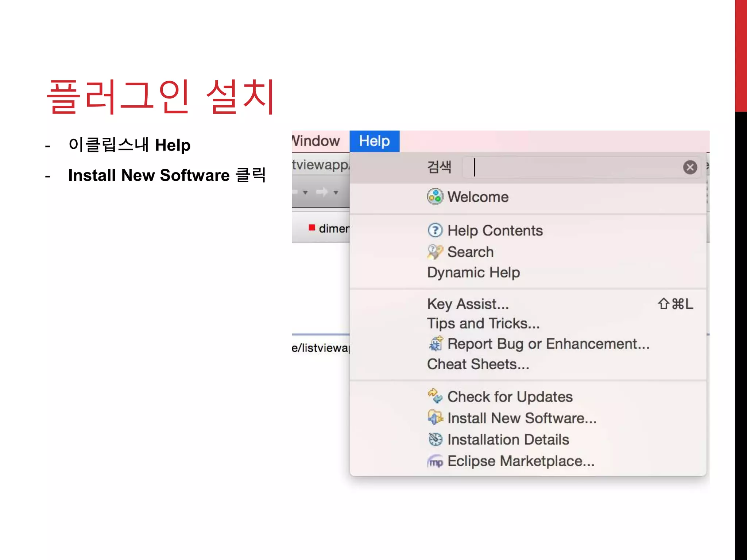Click the Help search input field
Image resolution: width=747 pixels, height=560 pixels.
click(x=581, y=167)
